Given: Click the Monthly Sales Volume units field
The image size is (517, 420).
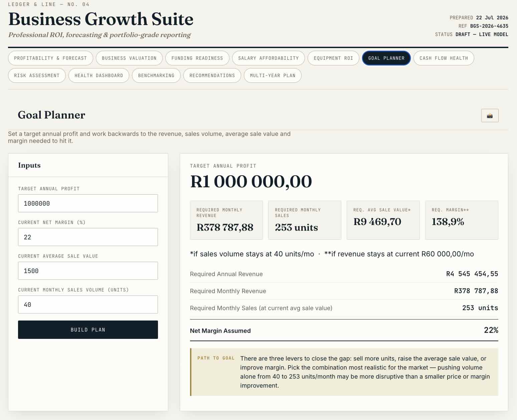Looking at the screenshot, I should (x=88, y=304).
